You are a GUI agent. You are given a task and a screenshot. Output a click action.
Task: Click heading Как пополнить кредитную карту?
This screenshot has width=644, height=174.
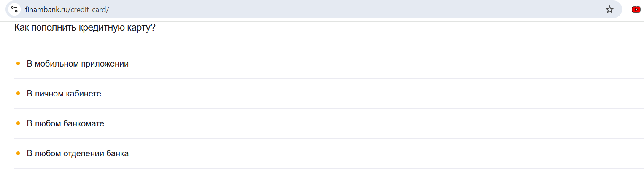(85, 28)
